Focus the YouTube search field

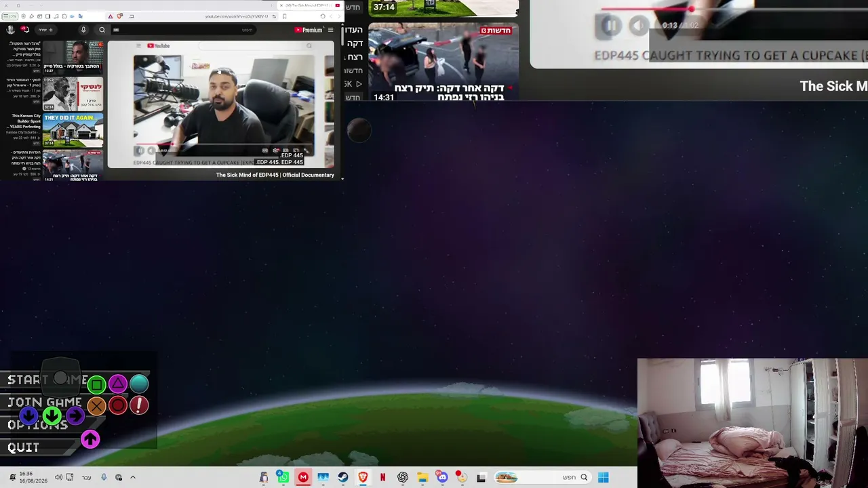[x=183, y=30]
